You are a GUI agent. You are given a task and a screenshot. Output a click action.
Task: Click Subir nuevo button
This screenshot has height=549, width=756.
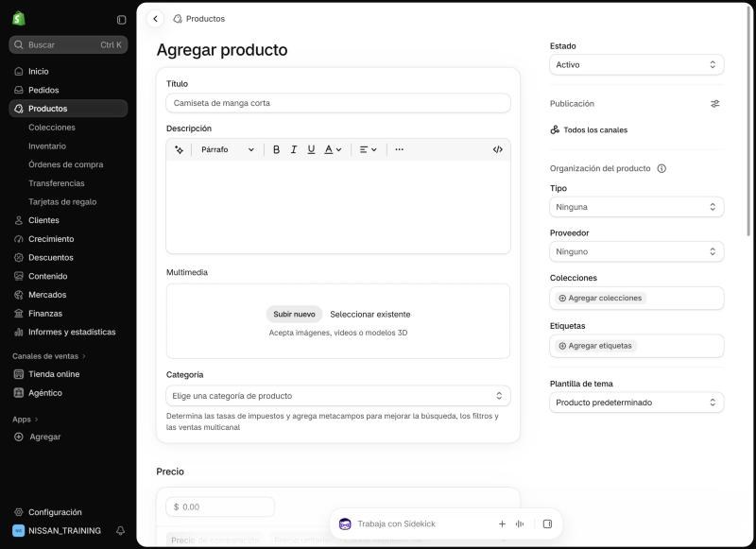tap(294, 315)
